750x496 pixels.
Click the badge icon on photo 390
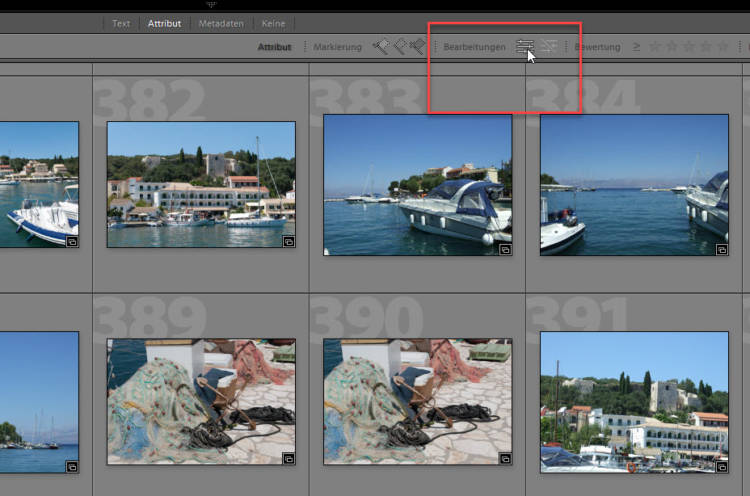point(505,459)
